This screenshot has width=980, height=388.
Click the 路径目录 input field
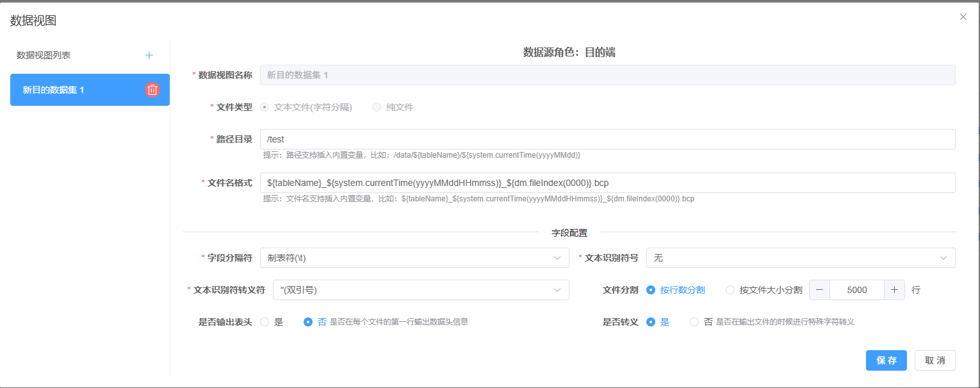[607, 139]
